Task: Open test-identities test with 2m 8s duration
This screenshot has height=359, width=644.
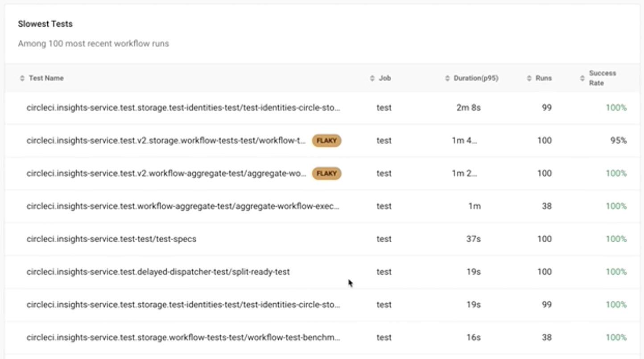Action: click(x=183, y=108)
